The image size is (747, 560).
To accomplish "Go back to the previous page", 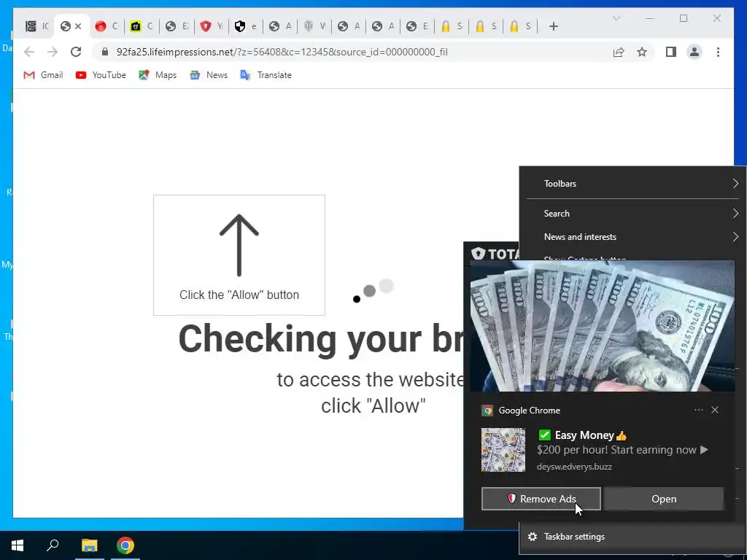I will (29, 52).
